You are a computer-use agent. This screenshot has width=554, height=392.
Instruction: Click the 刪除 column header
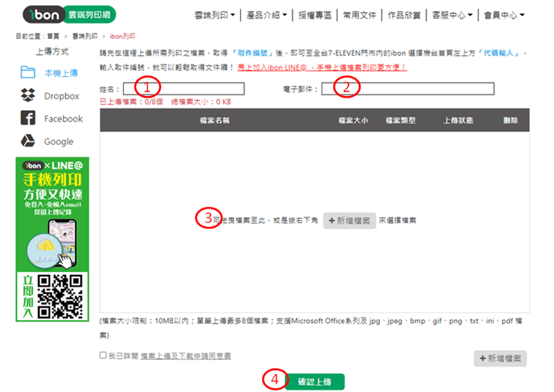[x=511, y=120]
